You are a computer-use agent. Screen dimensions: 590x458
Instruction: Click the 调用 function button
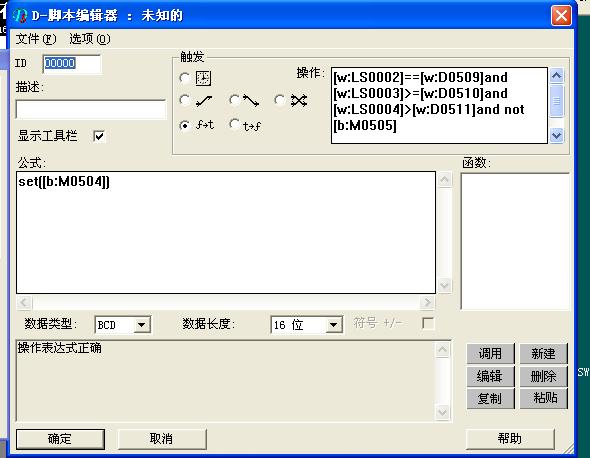[490, 354]
